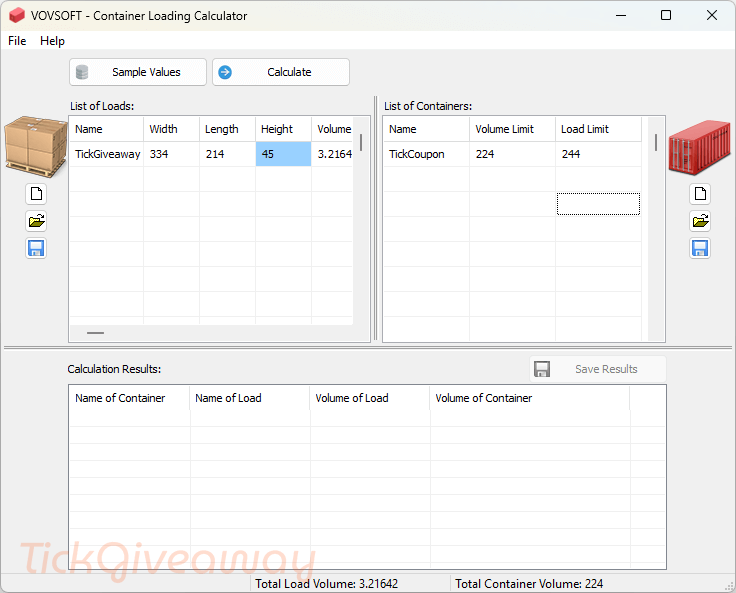Load Sample Values into the lists
This screenshot has height=593, width=736.
pyautogui.click(x=138, y=72)
